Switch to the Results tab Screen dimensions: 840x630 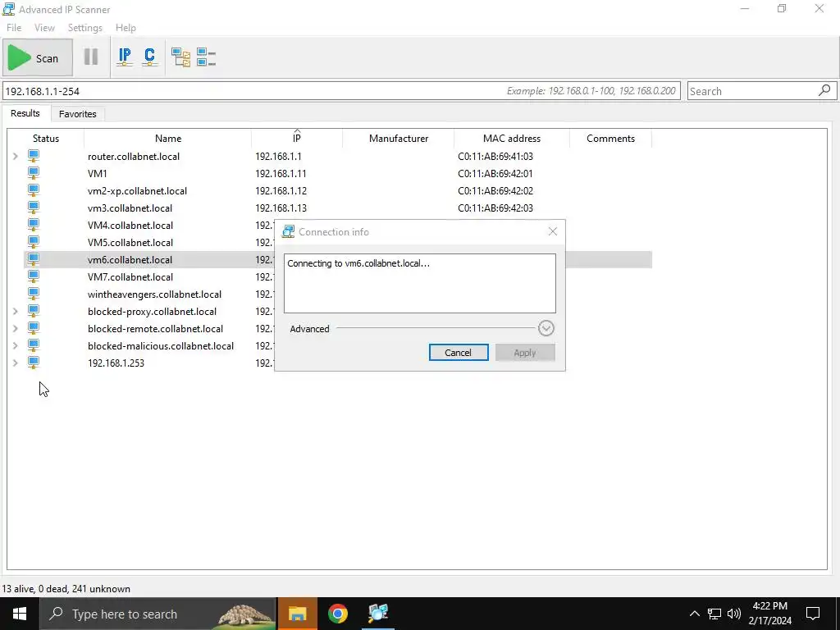(x=25, y=113)
